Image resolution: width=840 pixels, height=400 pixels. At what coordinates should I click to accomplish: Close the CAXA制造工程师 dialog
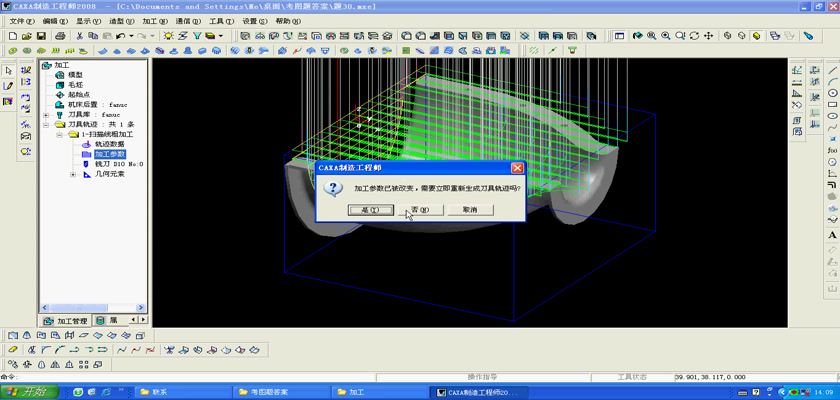coord(517,168)
